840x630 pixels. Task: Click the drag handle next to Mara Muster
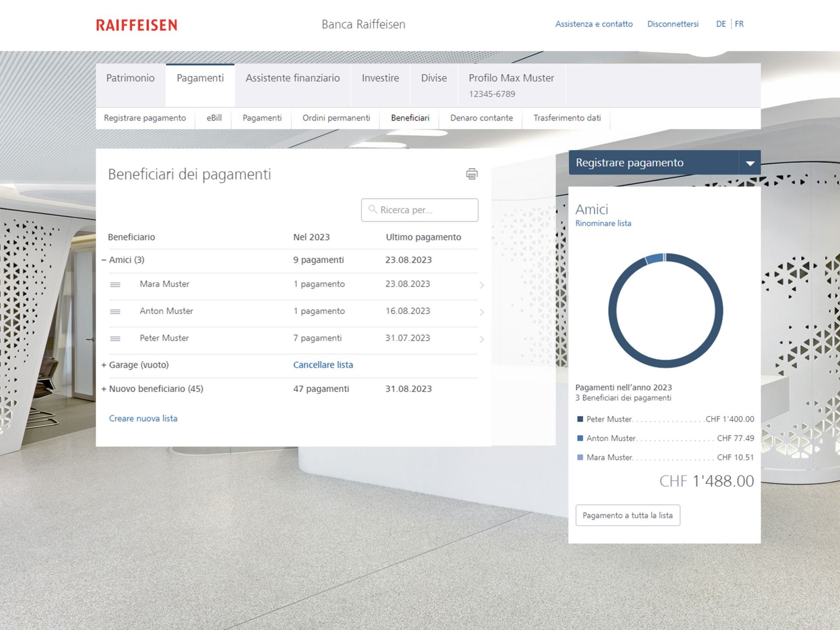(115, 285)
